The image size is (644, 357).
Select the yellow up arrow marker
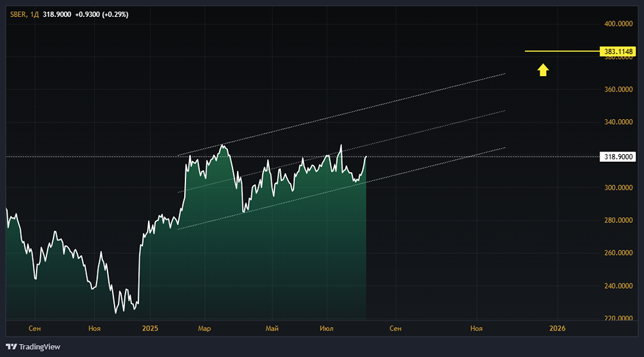[x=543, y=70]
